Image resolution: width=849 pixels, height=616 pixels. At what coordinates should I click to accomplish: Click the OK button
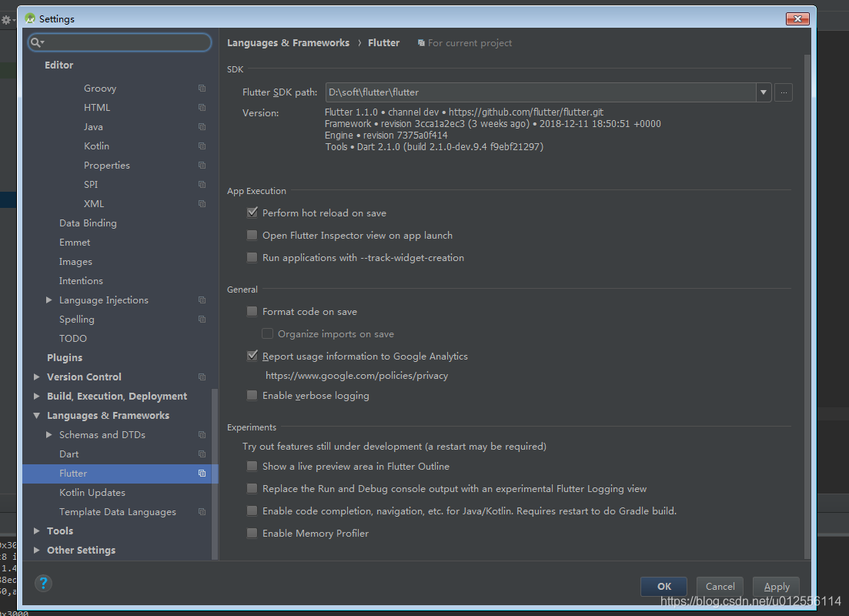[663, 586]
